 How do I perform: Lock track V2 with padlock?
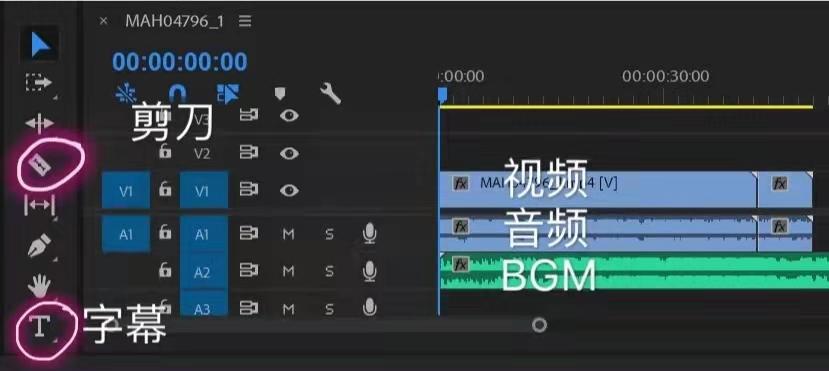165,152
